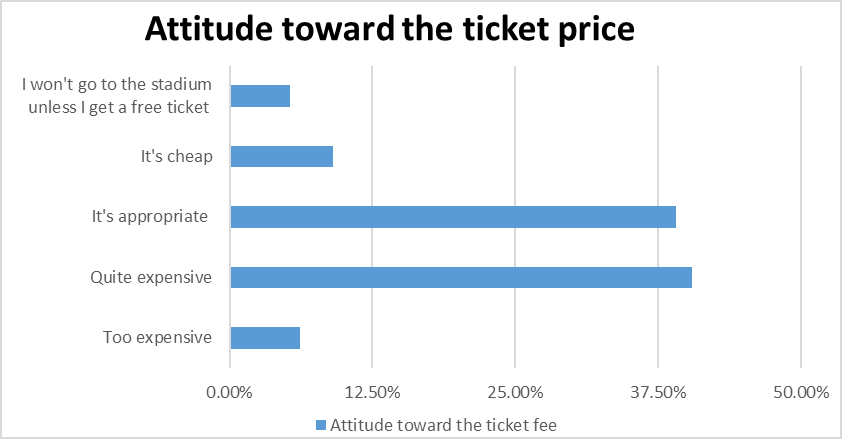Click the "It's cheap" category label

tap(176, 156)
